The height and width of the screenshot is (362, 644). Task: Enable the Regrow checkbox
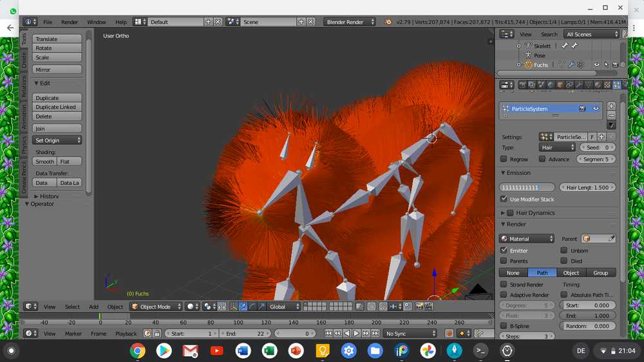pyautogui.click(x=504, y=159)
